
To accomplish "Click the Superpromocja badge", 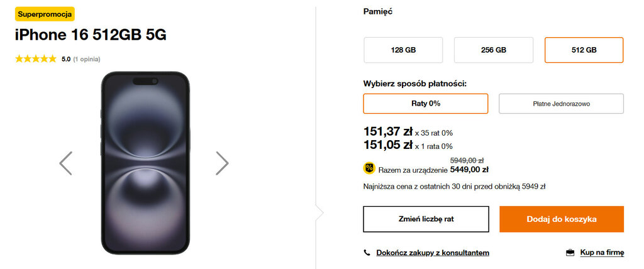I will (45, 14).
